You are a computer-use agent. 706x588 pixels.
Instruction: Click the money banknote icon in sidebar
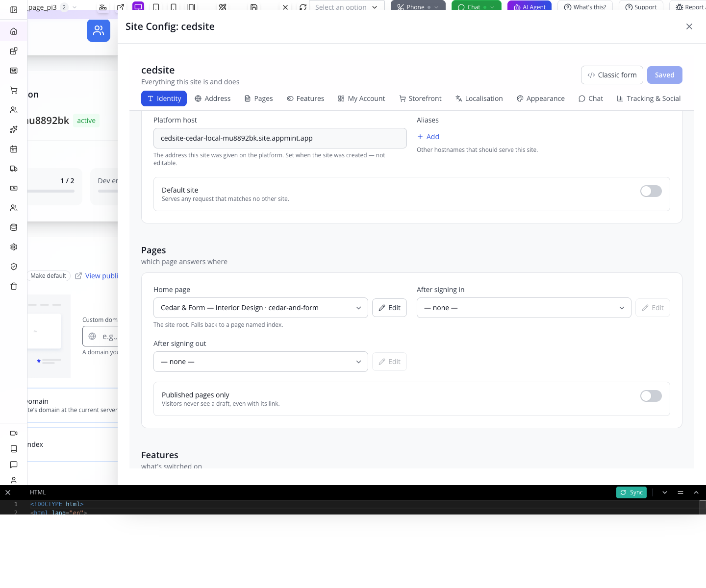(14, 188)
